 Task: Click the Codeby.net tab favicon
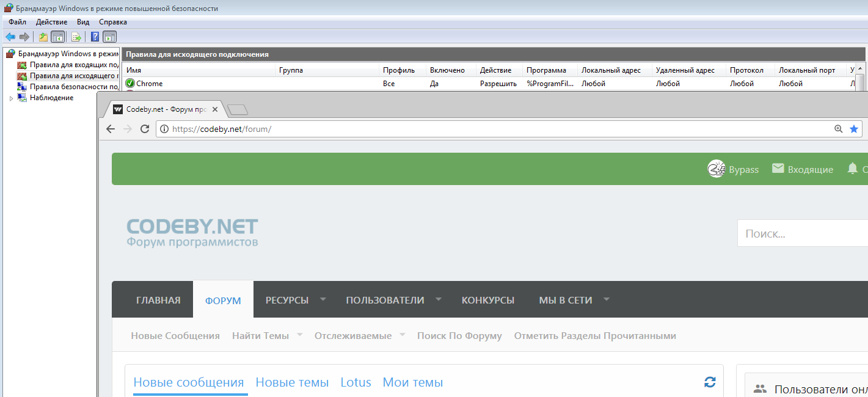tap(118, 110)
